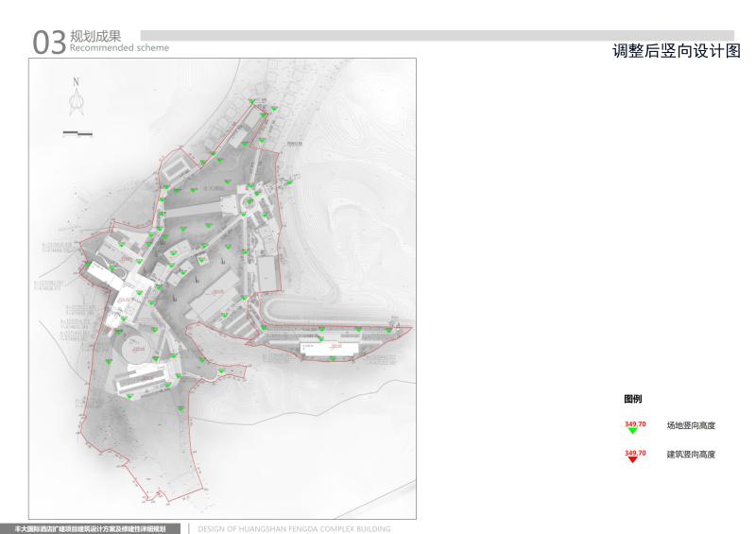Click the "图例" legend heading
756x534 pixels.
click(x=633, y=400)
